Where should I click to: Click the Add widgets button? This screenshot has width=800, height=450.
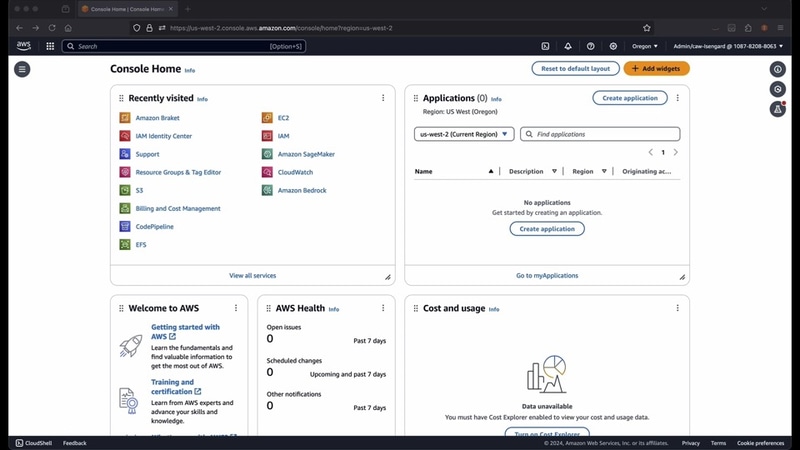point(656,68)
